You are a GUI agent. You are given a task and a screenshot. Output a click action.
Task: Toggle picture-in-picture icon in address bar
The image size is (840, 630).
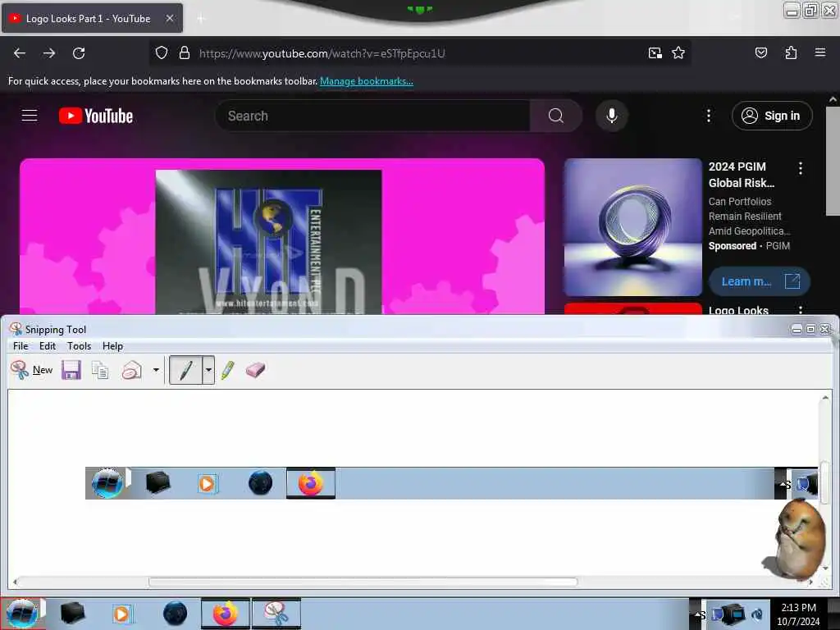655,53
